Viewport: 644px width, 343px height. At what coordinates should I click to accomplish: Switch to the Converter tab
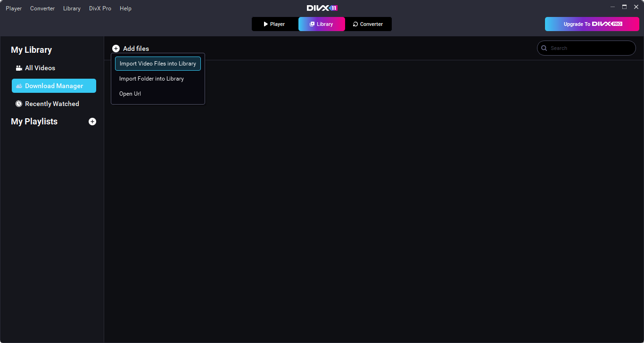pyautogui.click(x=368, y=24)
